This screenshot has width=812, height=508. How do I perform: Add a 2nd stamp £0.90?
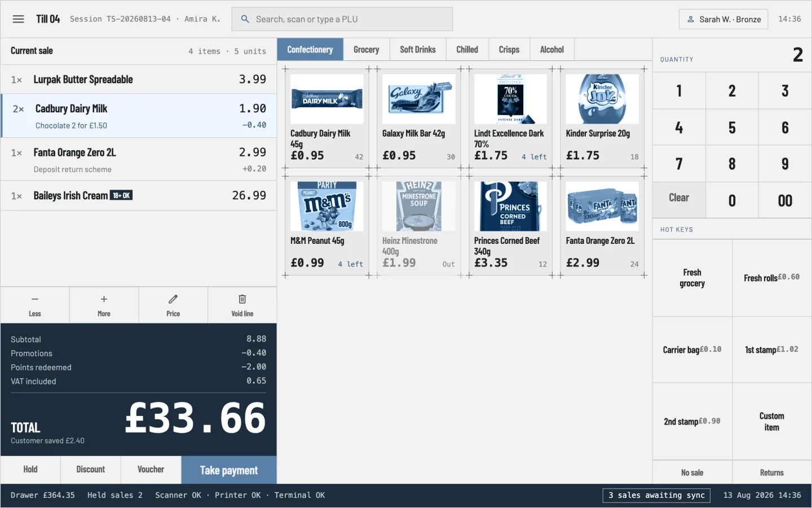692,421
